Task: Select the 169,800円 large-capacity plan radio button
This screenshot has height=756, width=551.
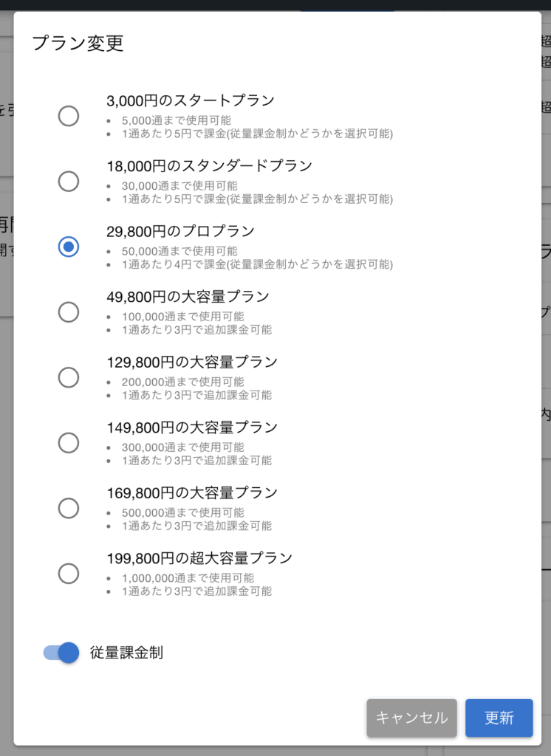Action: coord(69,508)
